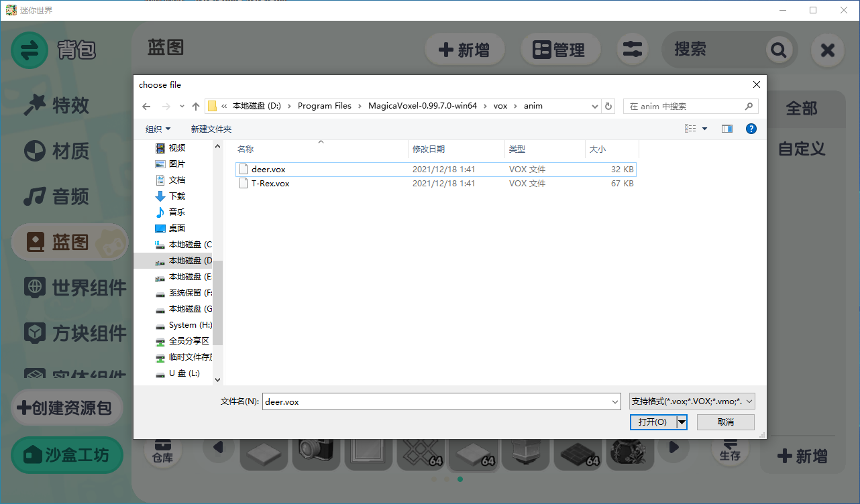Click 本地磁盘 (D:) in address path

coord(258,106)
